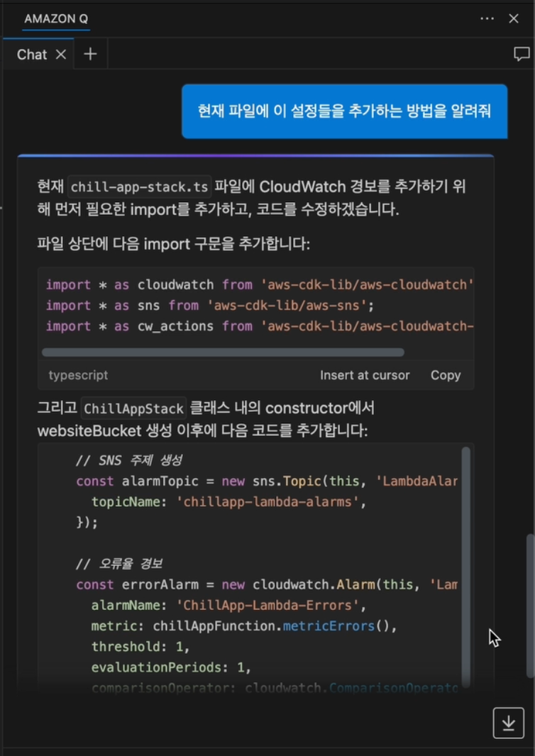Image resolution: width=535 pixels, height=756 pixels.
Task: Click the cw_actions import line
Action: [260, 326]
